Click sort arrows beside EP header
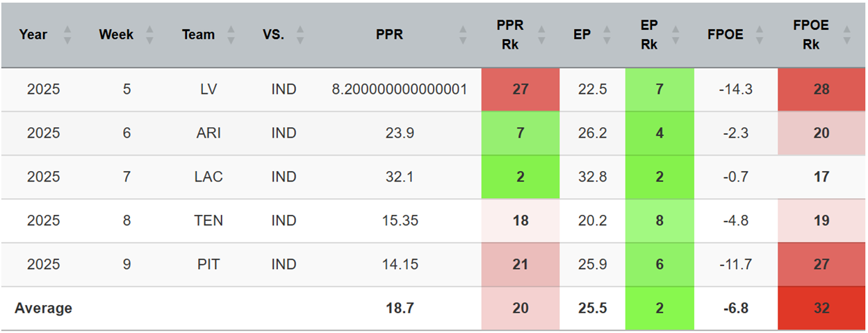The image size is (868, 333). (607, 35)
